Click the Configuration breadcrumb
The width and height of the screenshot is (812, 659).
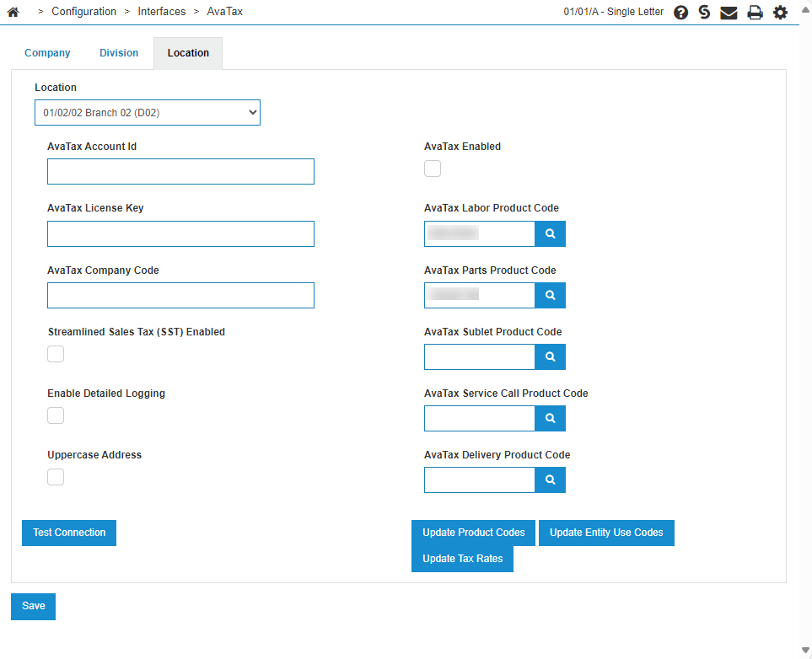click(x=83, y=12)
